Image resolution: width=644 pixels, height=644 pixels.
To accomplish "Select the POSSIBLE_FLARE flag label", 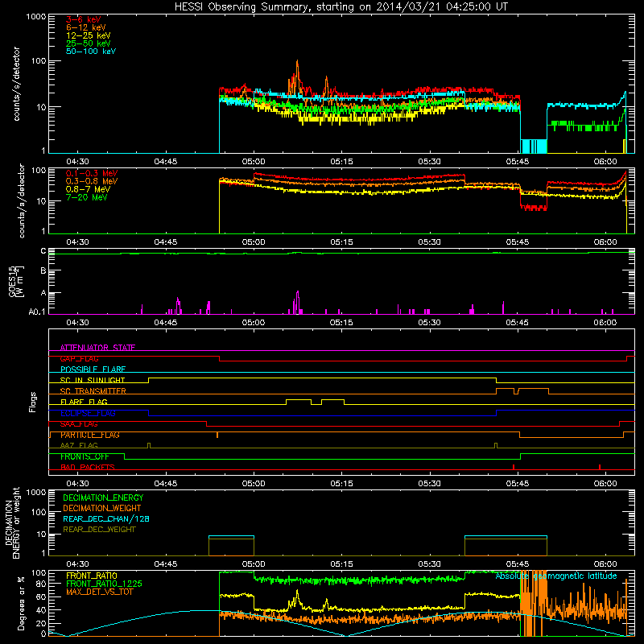I will [93, 369].
